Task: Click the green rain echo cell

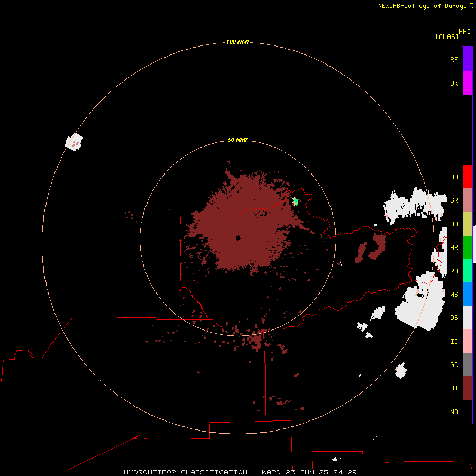Action: click(x=295, y=202)
